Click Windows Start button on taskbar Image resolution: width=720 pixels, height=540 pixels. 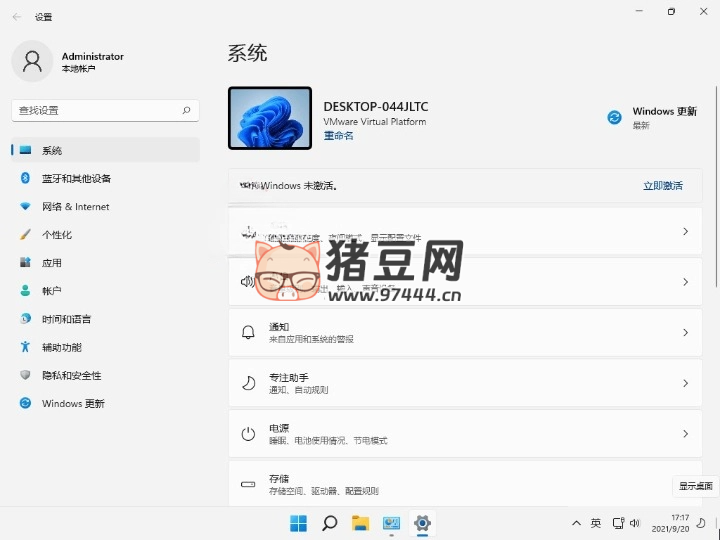coord(298,523)
